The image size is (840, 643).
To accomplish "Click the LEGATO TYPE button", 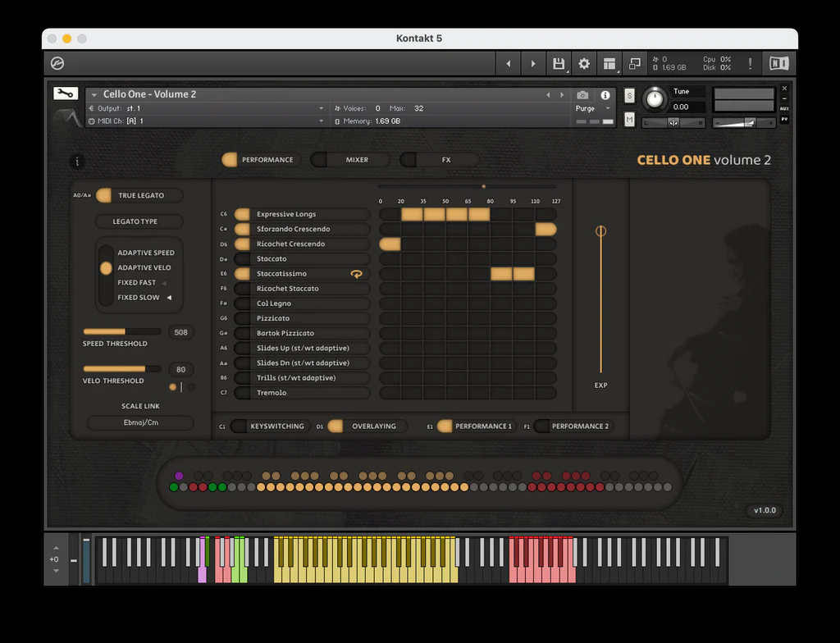I will coord(139,221).
